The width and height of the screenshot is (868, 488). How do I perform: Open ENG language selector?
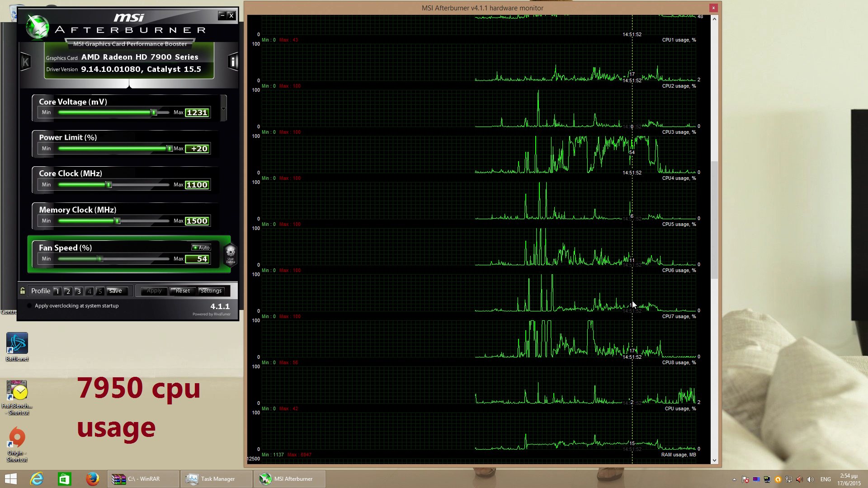(x=826, y=479)
